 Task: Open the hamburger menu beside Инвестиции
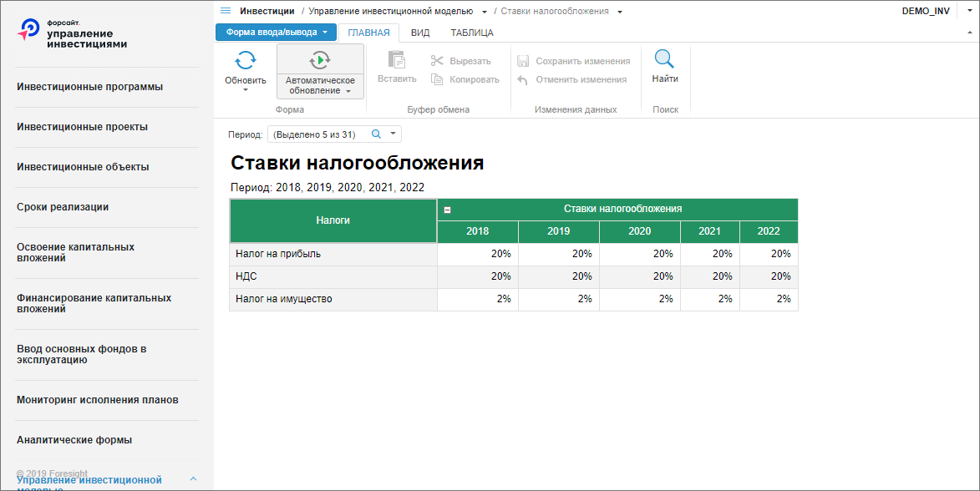tap(226, 11)
